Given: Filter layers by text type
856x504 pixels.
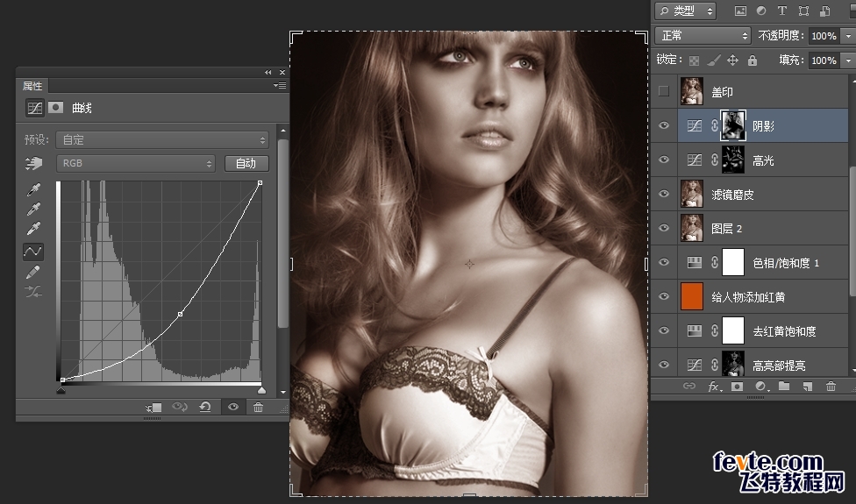Looking at the screenshot, I should click(781, 11).
